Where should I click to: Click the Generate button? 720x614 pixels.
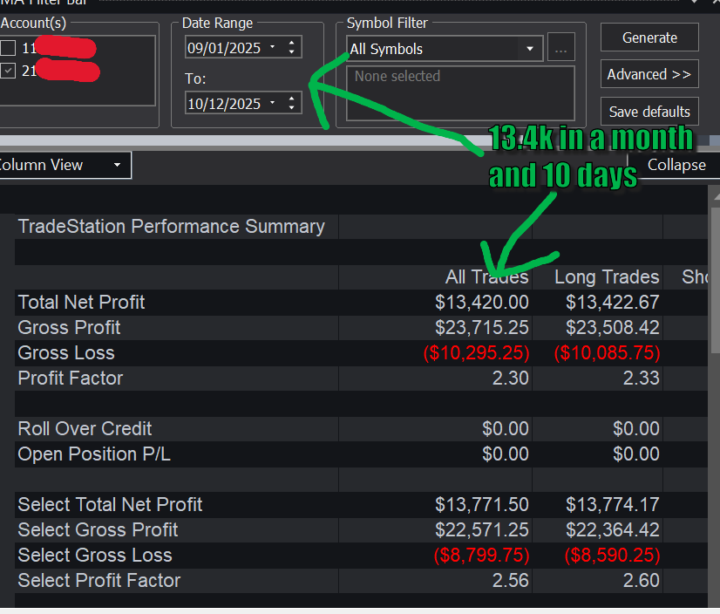coord(649,38)
